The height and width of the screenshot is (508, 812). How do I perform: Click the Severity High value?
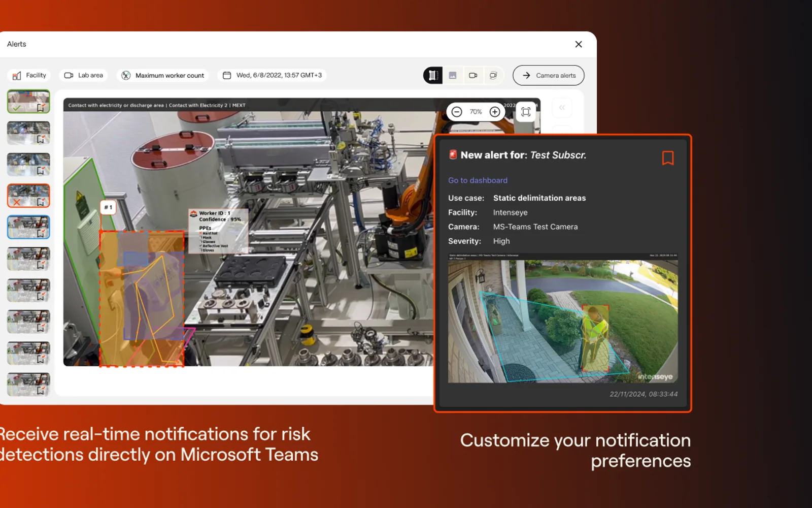point(501,241)
